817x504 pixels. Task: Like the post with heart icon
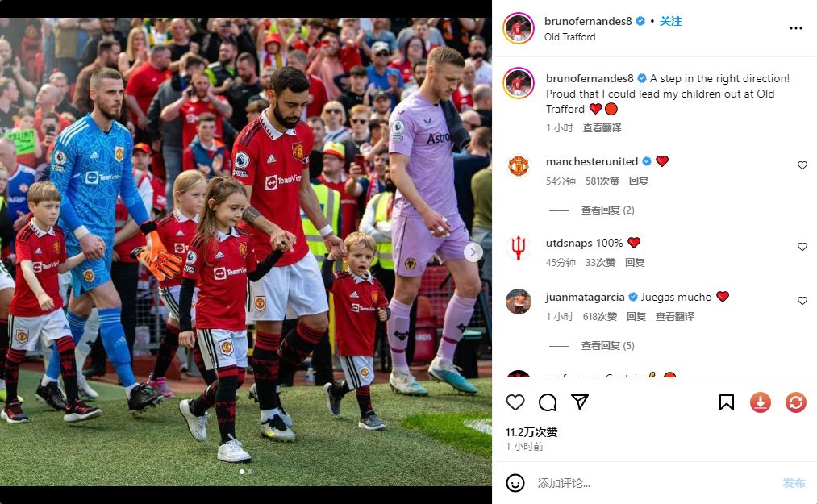(515, 402)
